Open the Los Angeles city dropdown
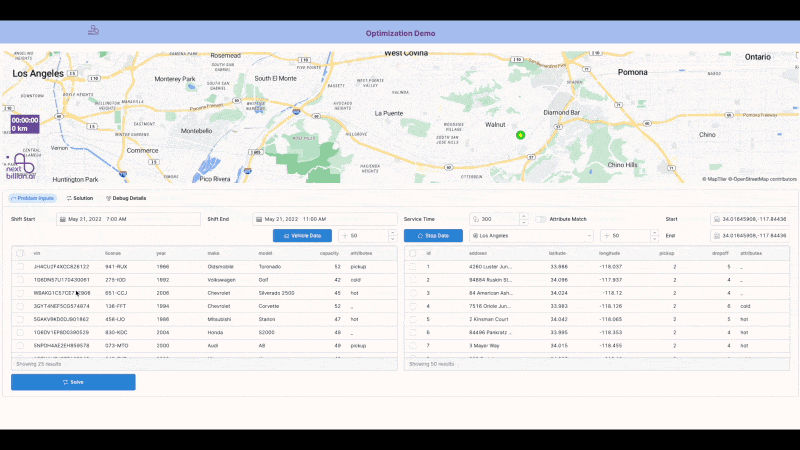The width and height of the screenshot is (800, 450). 531,236
